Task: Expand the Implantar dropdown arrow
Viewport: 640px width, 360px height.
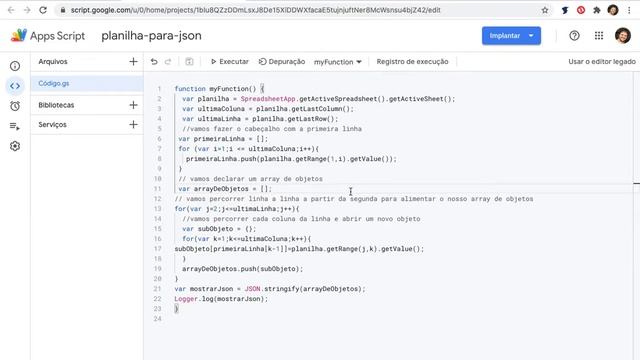Action: (531, 36)
